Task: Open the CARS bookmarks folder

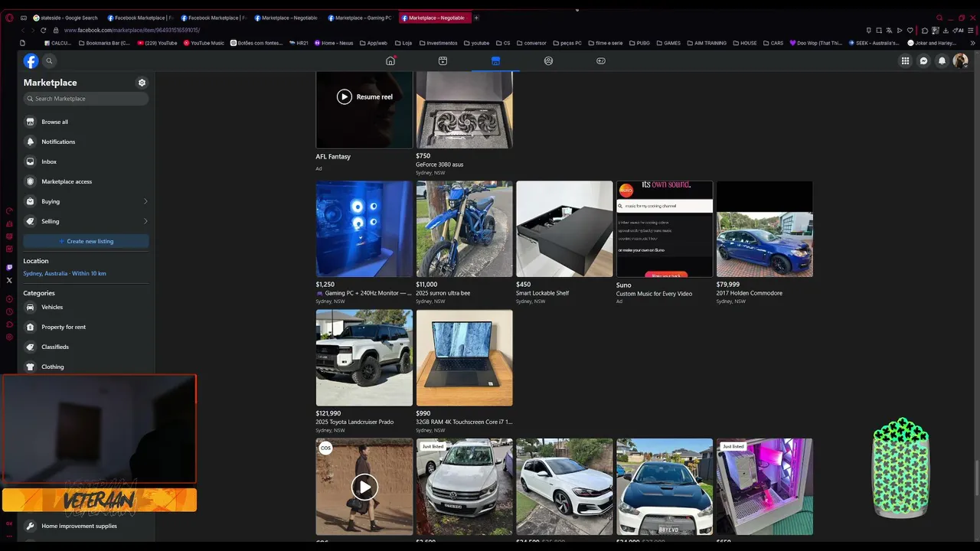Action: click(773, 43)
